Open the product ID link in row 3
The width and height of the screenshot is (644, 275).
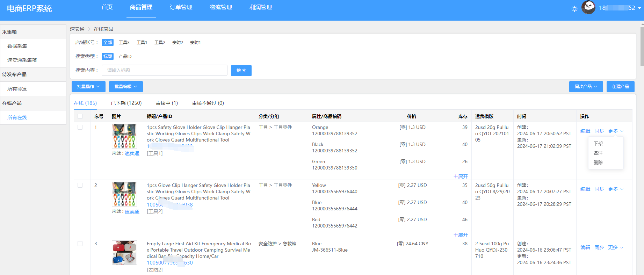(170, 263)
